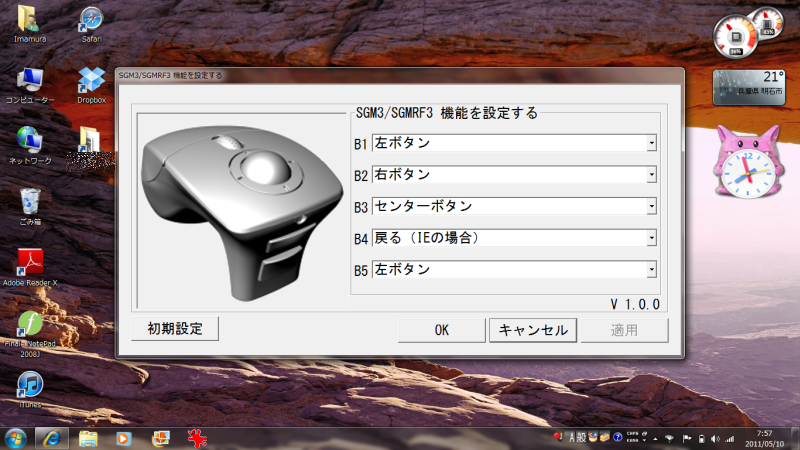Select the iTunes desktop shortcut
The height and width of the screenshot is (450, 800).
click(x=30, y=390)
